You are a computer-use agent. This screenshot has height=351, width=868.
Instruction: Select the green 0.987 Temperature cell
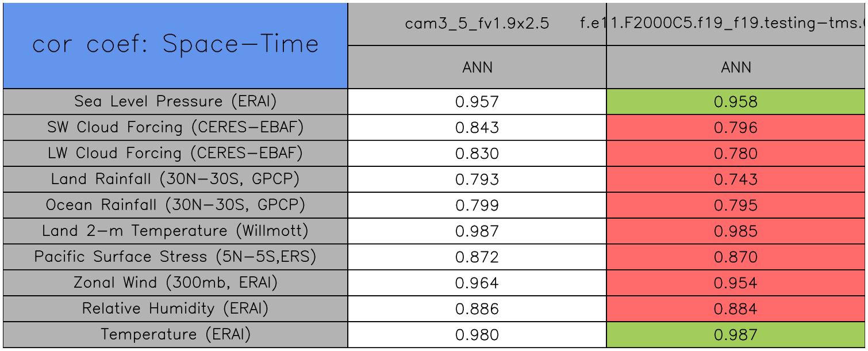(736, 335)
